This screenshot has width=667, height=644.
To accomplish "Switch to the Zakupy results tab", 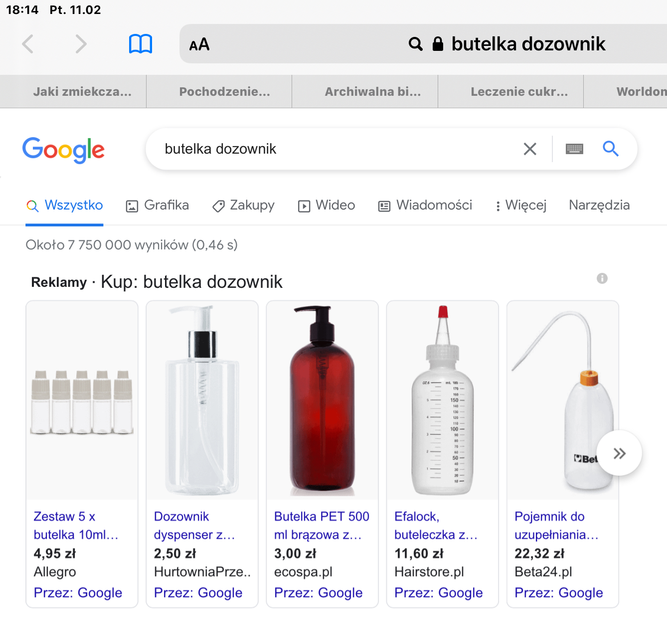I will coord(243,206).
